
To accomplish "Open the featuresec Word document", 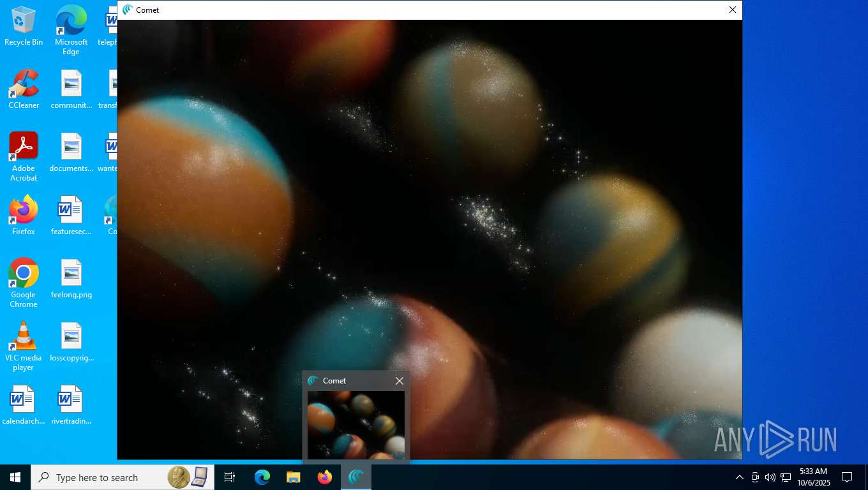I will coord(71,216).
